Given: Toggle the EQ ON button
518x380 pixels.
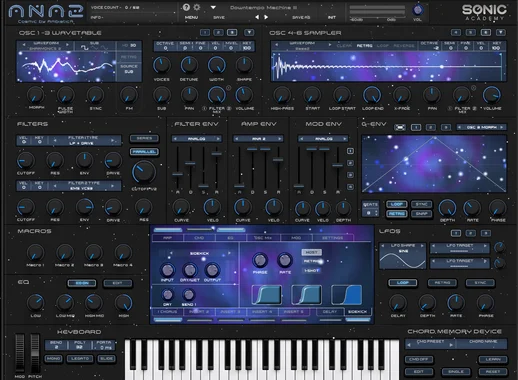Looking at the screenshot, I should 82,283.
